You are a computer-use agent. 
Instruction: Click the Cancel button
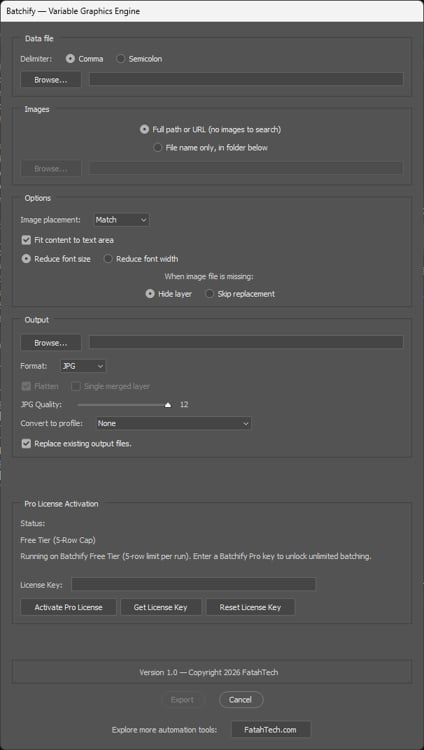pos(240,700)
